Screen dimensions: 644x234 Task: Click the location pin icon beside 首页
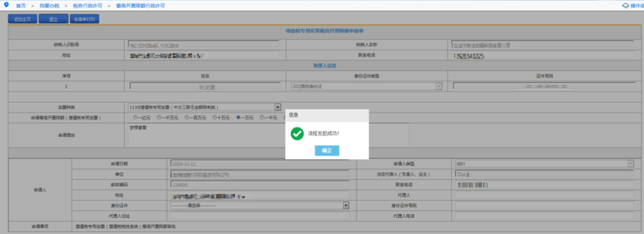[6, 5]
